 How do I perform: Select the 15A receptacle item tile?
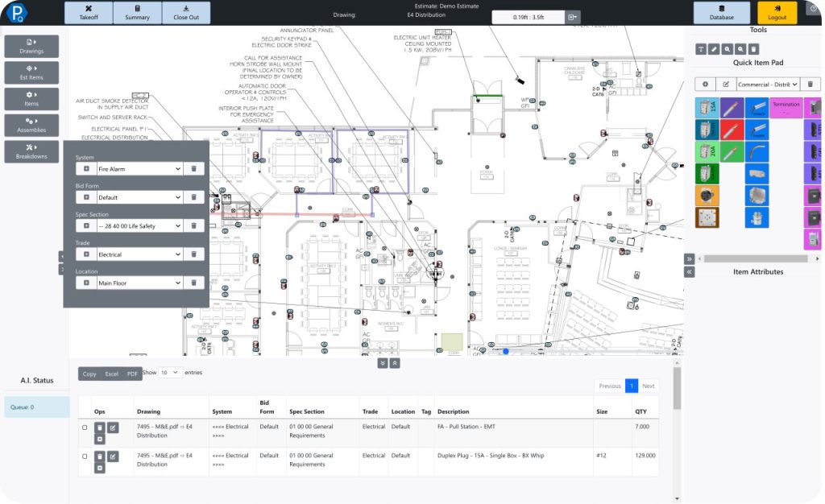point(707,108)
